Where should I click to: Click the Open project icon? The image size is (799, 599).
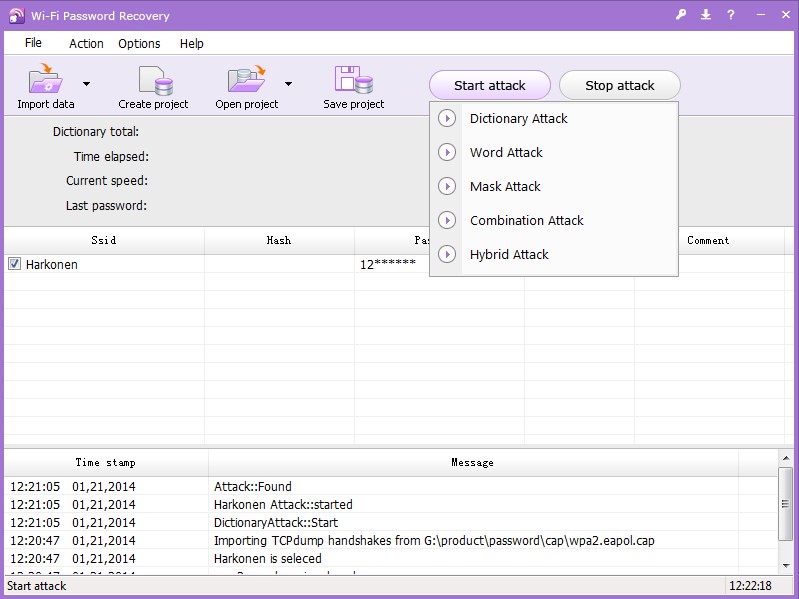246,80
